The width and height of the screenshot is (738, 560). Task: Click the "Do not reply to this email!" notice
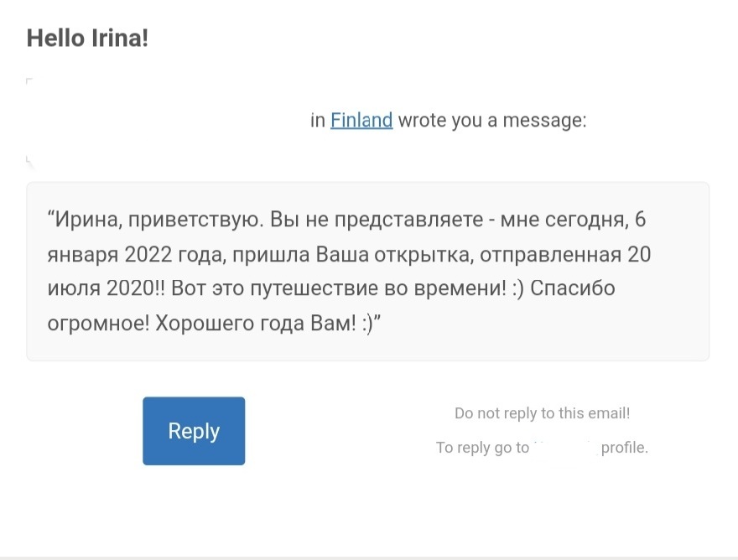(543, 413)
